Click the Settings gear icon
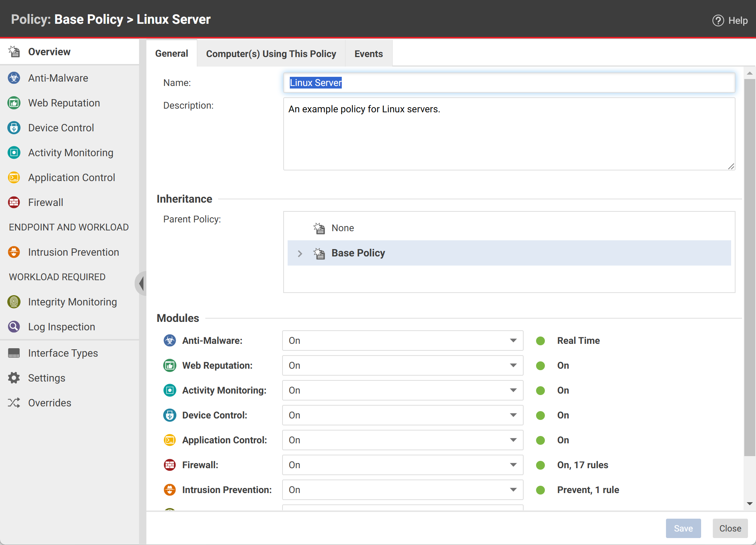This screenshot has height=545, width=756. [x=14, y=378]
